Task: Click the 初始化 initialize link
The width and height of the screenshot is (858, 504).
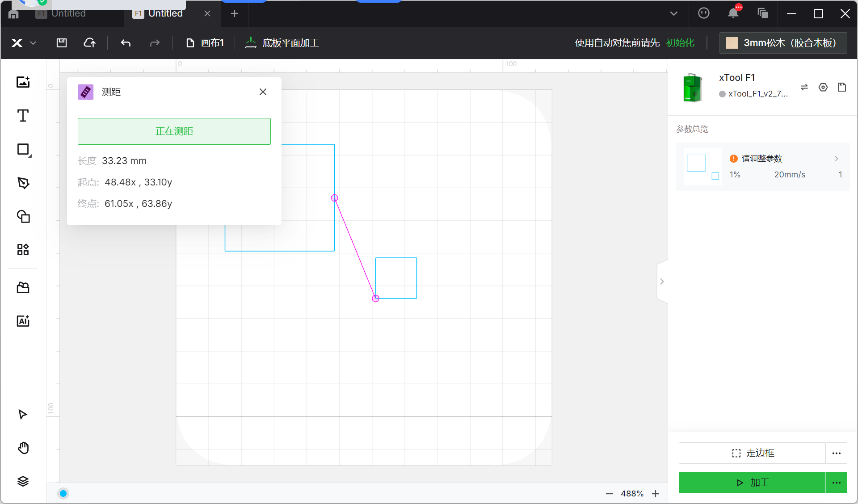Action: click(x=680, y=43)
